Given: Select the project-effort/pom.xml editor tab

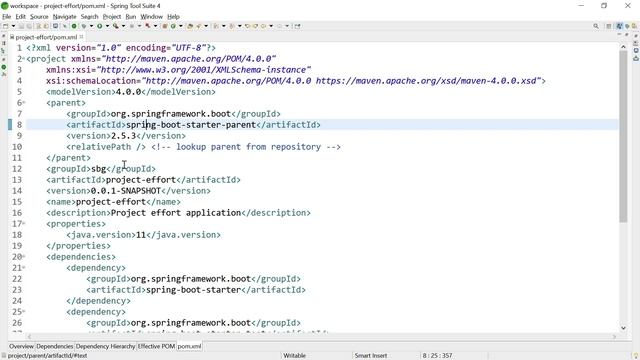Looking at the screenshot, I should pyautogui.click(x=46, y=37).
